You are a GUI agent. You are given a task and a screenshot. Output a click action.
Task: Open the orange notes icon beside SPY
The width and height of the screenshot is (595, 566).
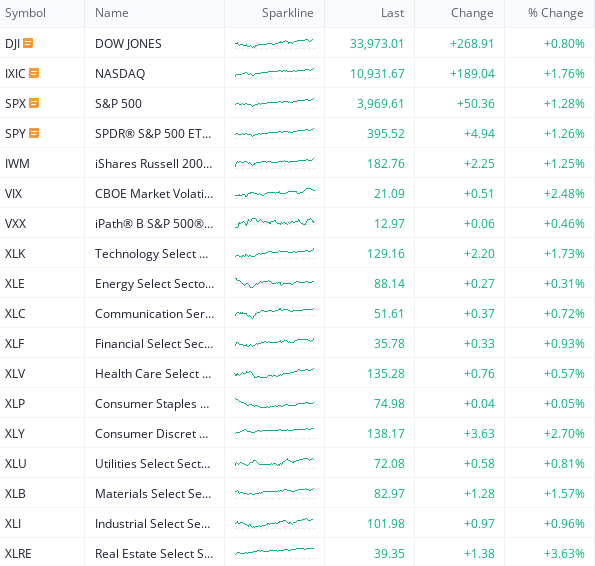tap(34, 133)
